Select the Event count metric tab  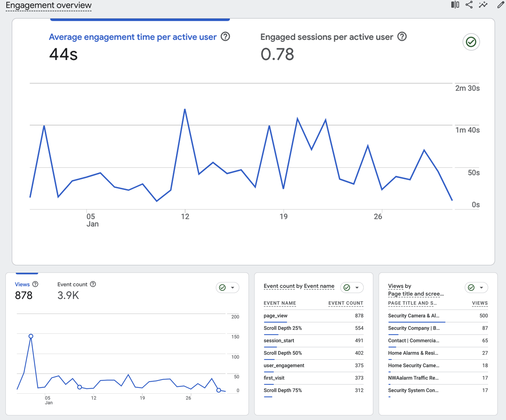click(x=72, y=284)
